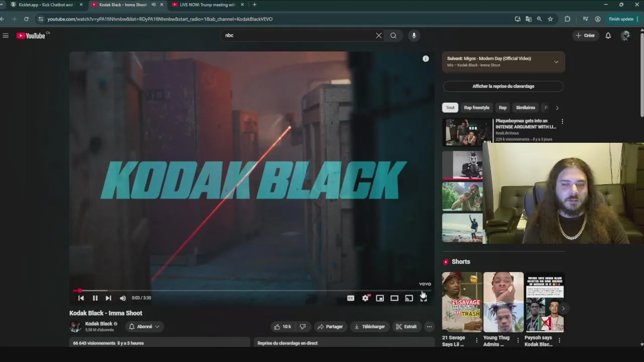The width and height of the screenshot is (644, 362).
Task: Seek on the video progress bar
Action: pyautogui.click(x=252, y=291)
